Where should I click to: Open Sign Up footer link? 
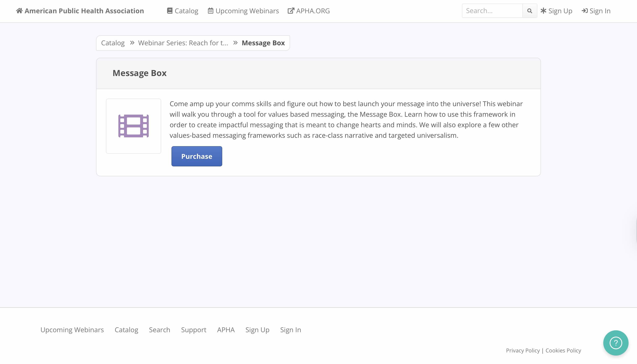[257, 330]
